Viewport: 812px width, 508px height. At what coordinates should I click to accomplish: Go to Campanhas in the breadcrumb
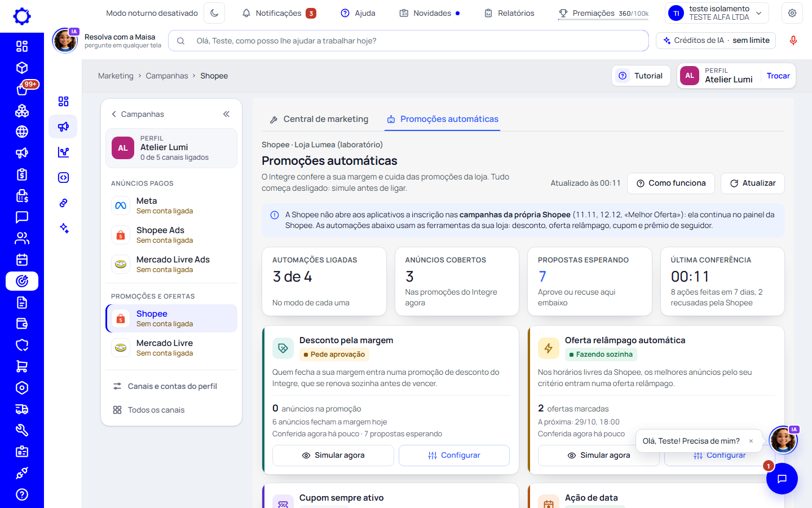click(x=167, y=76)
